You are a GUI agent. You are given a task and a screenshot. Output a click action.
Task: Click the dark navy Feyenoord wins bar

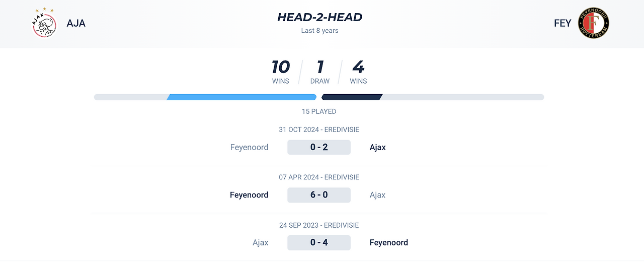(x=352, y=97)
